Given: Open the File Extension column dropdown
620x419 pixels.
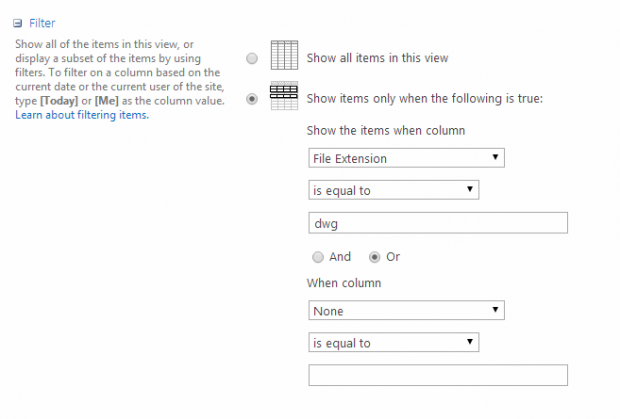Looking at the screenshot, I should (x=406, y=158).
